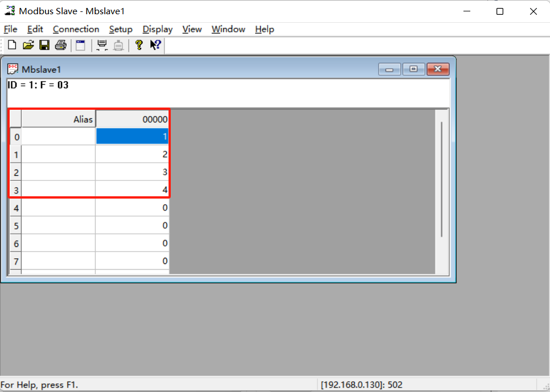The height and width of the screenshot is (392, 550).
Task: Close the Modbus Slave application
Action: point(533,11)
